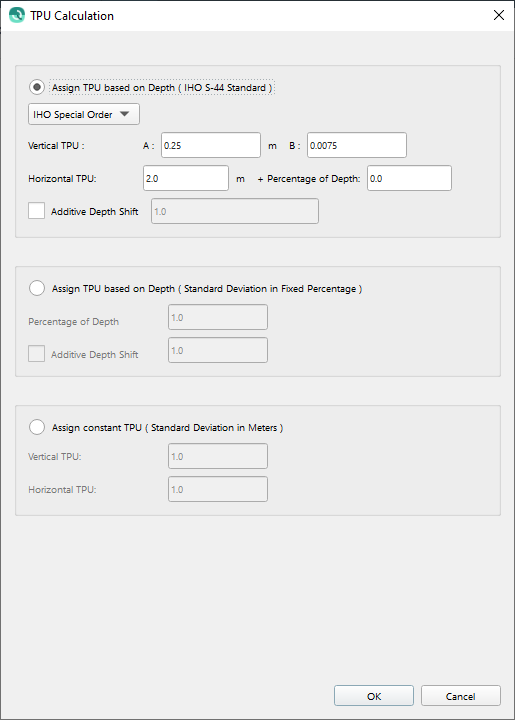Click the Fixed Percentage option label text
This screenshot has width=515, height=720.
207,288
